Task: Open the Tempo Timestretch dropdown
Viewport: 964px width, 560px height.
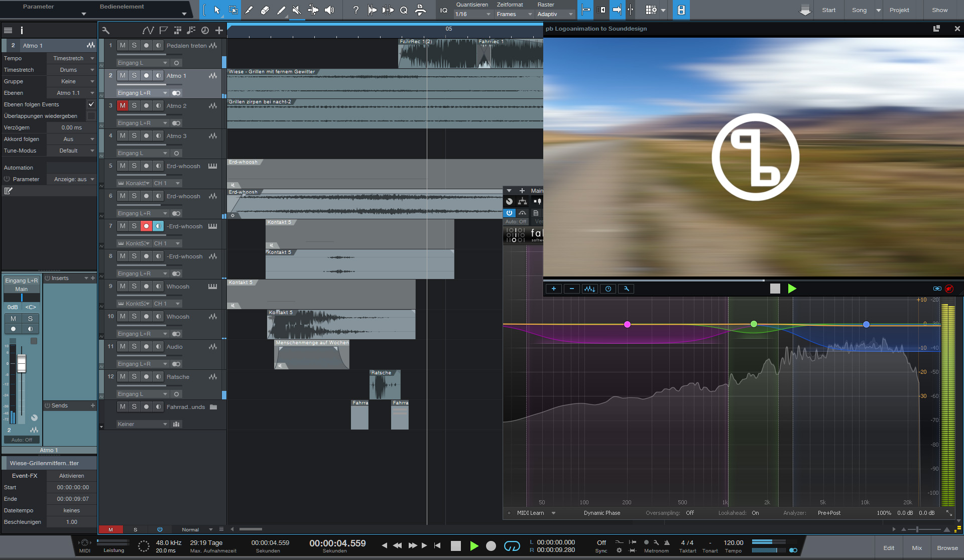Action: click(x=71, y=58)
